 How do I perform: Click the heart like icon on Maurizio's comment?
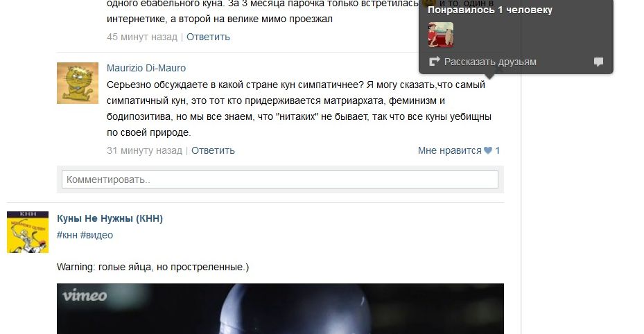tap(488, 150)
